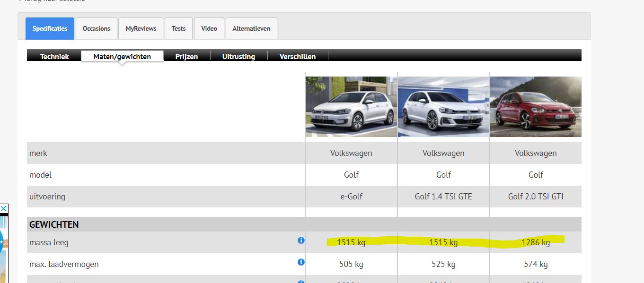This screenshot has width=644, height=283.
Task: Click the 'model' row label
Action: [40, 175]
